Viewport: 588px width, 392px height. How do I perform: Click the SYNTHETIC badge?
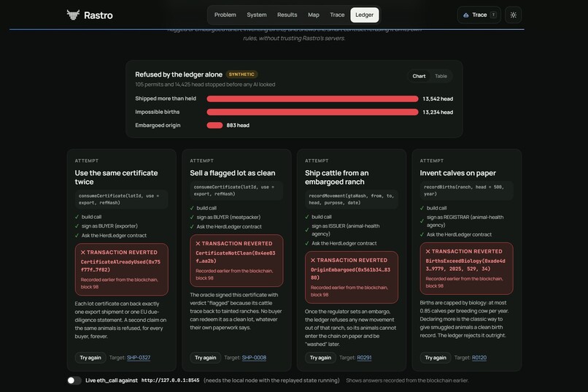[x=241, y=74]
